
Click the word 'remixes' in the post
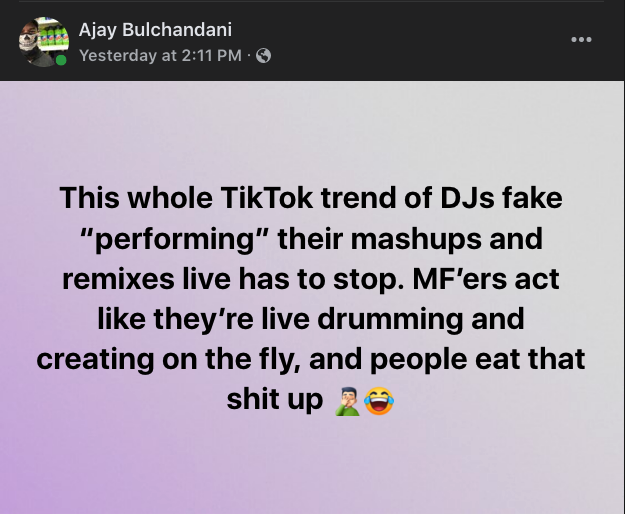[118, 279]
